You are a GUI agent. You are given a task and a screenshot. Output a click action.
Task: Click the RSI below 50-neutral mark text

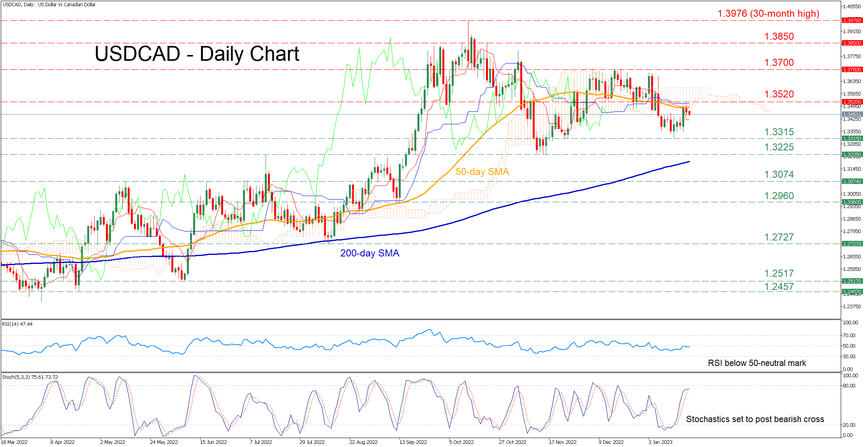pyautogui.click(x=757, y=363)
